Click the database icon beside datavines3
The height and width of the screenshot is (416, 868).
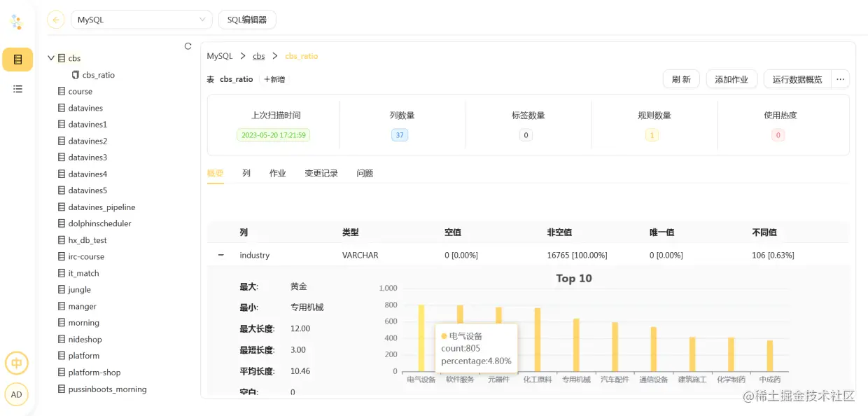point(62,158)
